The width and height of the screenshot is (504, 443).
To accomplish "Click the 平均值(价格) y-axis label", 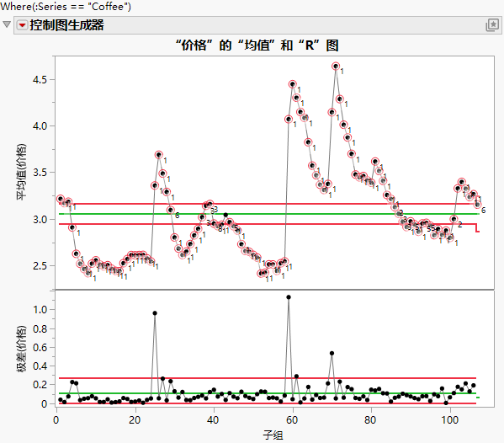I will (21, 172).
